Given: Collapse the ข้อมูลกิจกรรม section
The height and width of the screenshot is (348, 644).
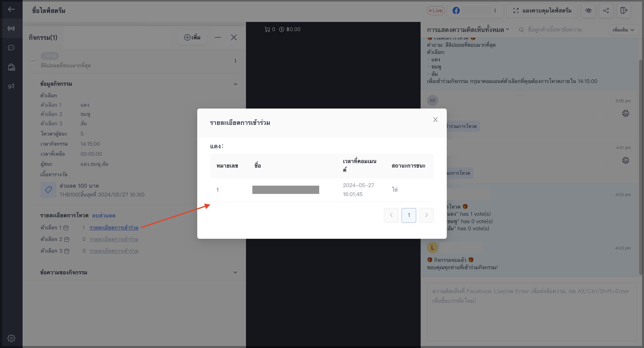Looking at the screenshot, I should pyautogui.click(x=235, y=84).
